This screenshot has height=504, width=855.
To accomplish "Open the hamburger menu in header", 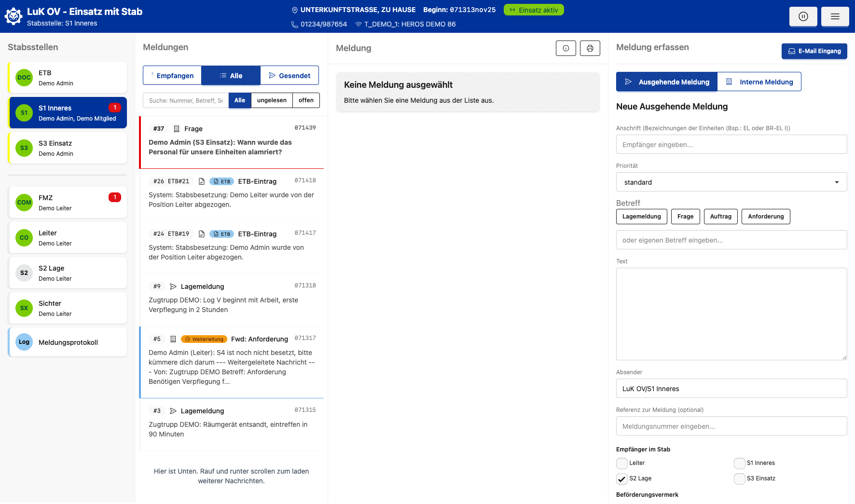I will click(x=835, y=16).
